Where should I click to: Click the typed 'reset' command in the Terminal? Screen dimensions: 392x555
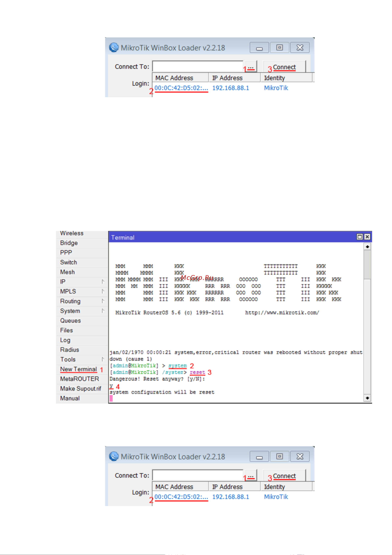click(x=197, y=372)
